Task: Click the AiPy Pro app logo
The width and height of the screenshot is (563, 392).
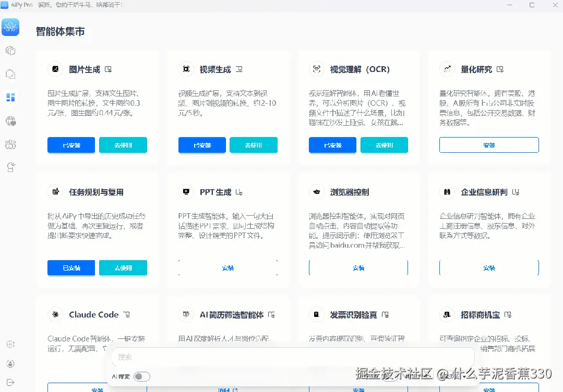Action: (10, 27)
